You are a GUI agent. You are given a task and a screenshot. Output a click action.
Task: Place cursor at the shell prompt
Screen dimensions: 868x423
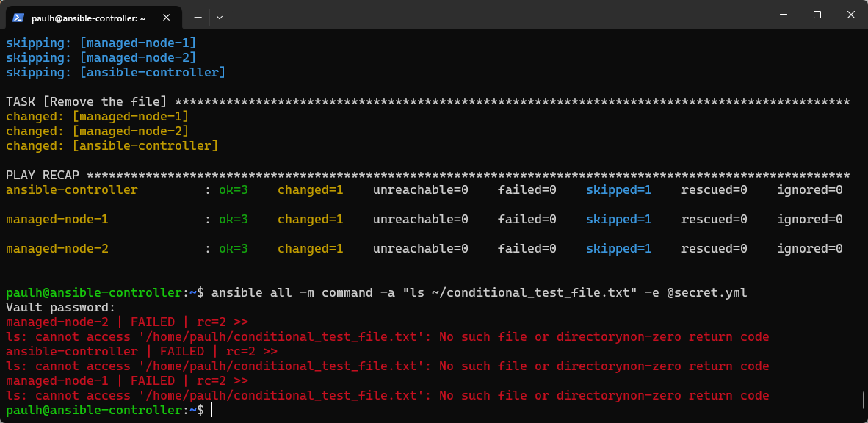pos(211,410)
